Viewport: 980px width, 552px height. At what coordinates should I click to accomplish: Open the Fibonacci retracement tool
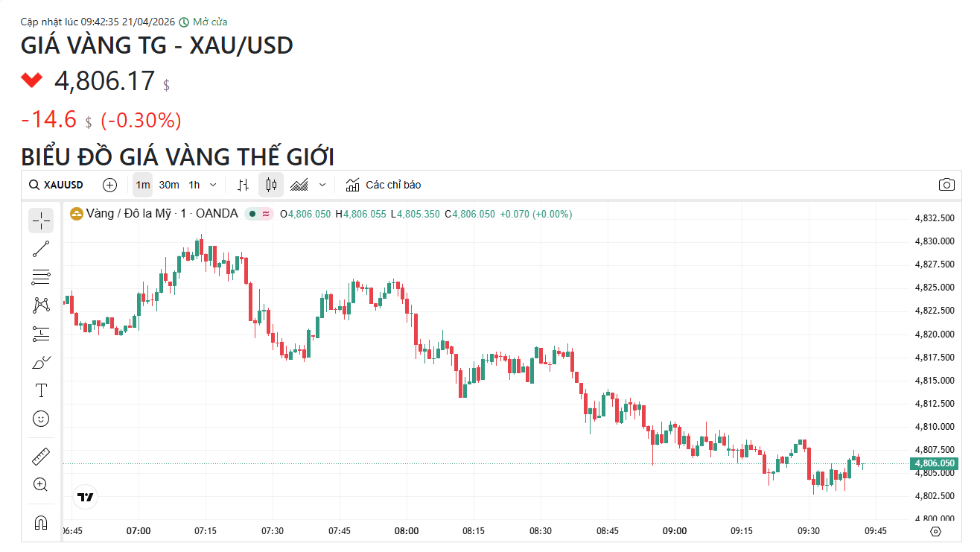[41, 277]
